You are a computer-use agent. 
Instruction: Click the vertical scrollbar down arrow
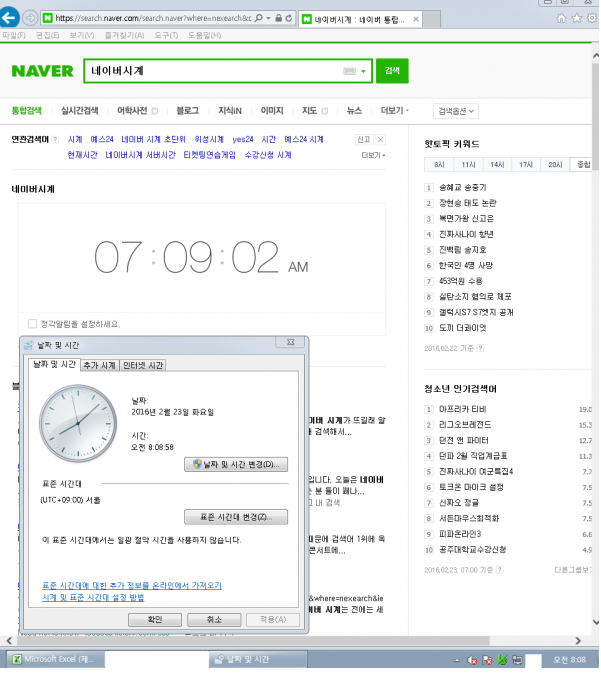[x=596, y=622]
